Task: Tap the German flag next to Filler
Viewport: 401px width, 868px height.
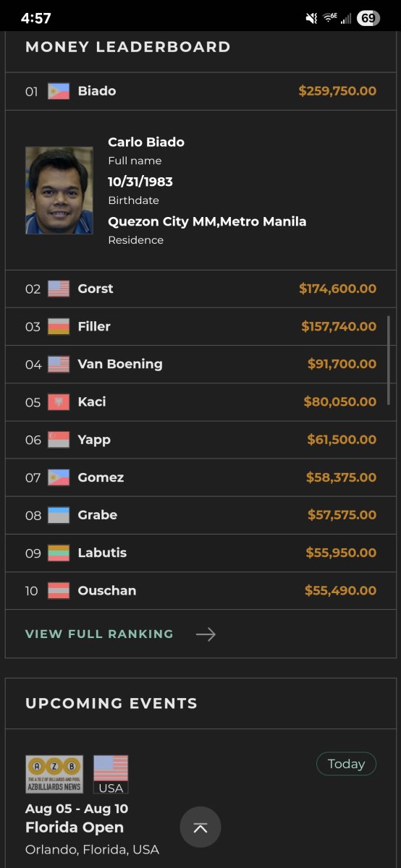Action: point(59,327)
